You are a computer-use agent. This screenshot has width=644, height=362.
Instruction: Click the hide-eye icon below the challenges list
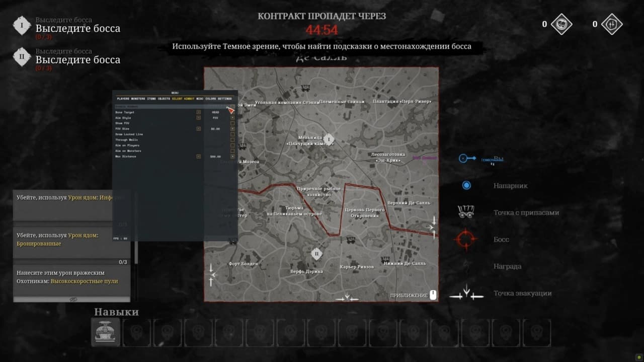pos(73,299)
